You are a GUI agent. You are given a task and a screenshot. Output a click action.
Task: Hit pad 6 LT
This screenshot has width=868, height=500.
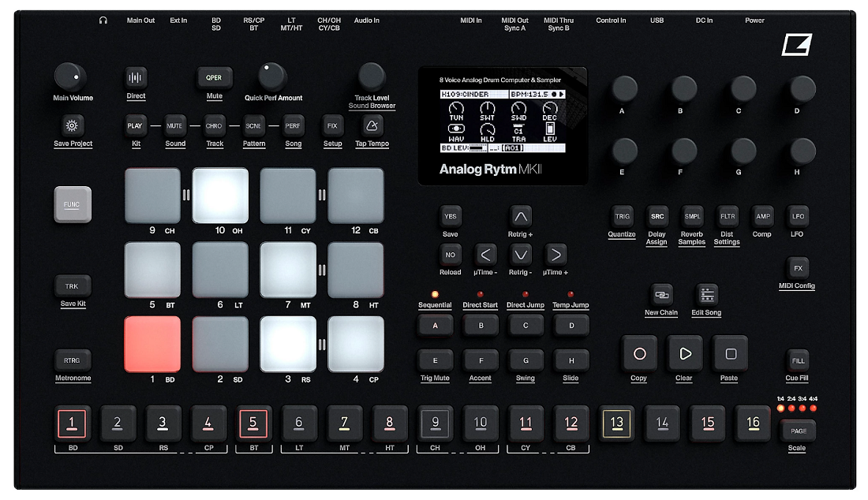coord(220,270)
